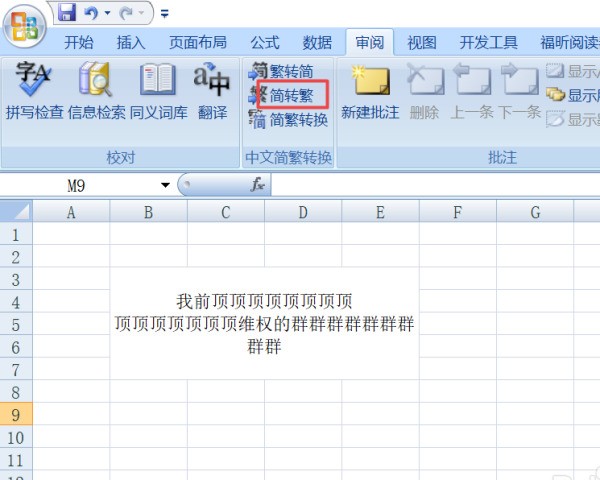Viewport: 600px width, 480px height.
Task: Select row 2 header
Action: (x=16, y=256)
